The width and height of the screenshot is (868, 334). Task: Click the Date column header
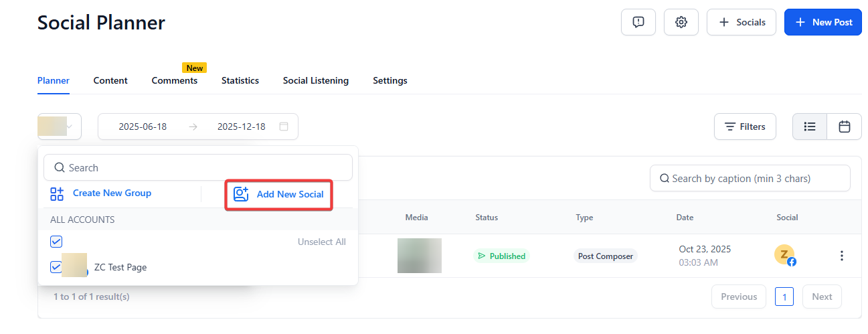[x=685, y=218]
